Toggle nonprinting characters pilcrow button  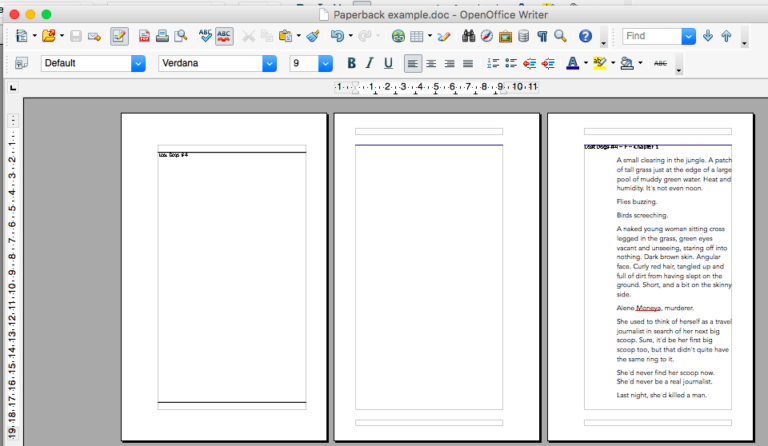(541, 37)
